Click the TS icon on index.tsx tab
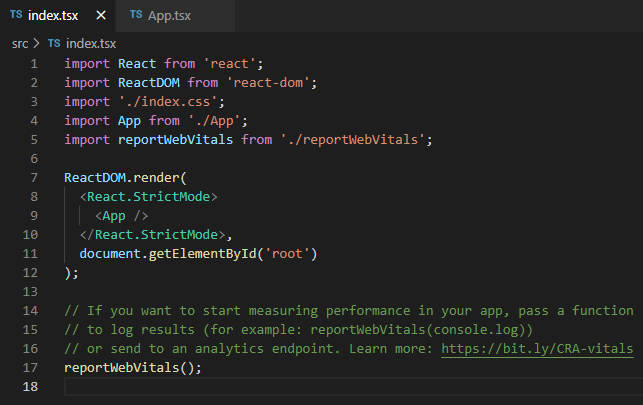The width and height of the screenshot is (643, 405). pyautogui.click(x=16, y=15)
